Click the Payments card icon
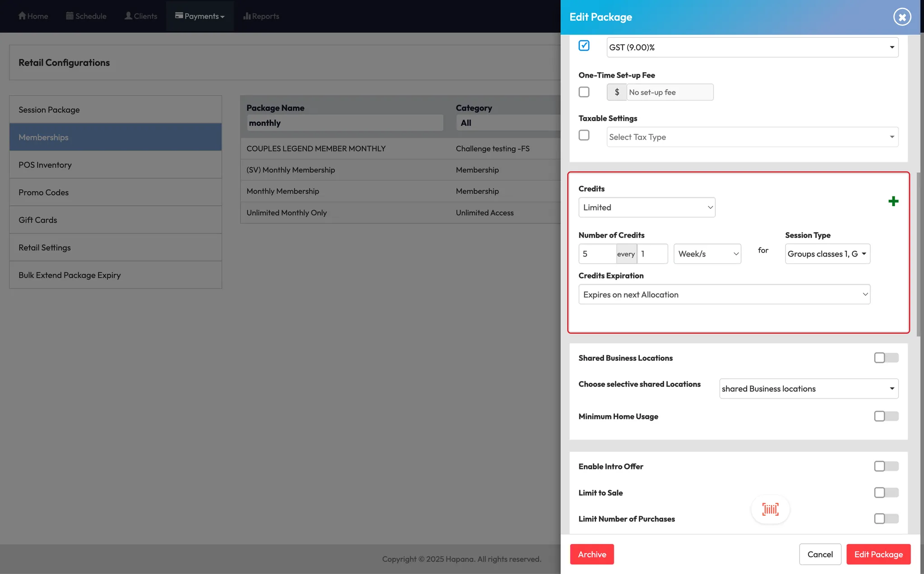The width and height of the screenshot is (924, 574). [x=179, y=16]
